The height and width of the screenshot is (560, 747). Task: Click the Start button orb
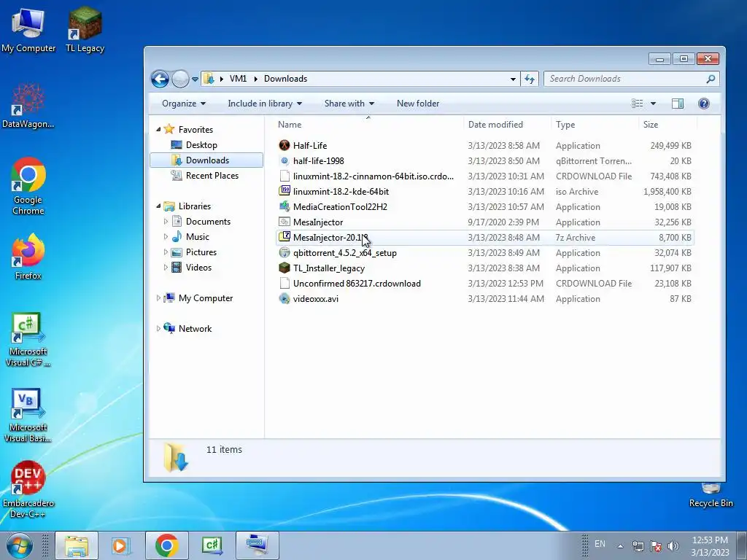point(18,545)
